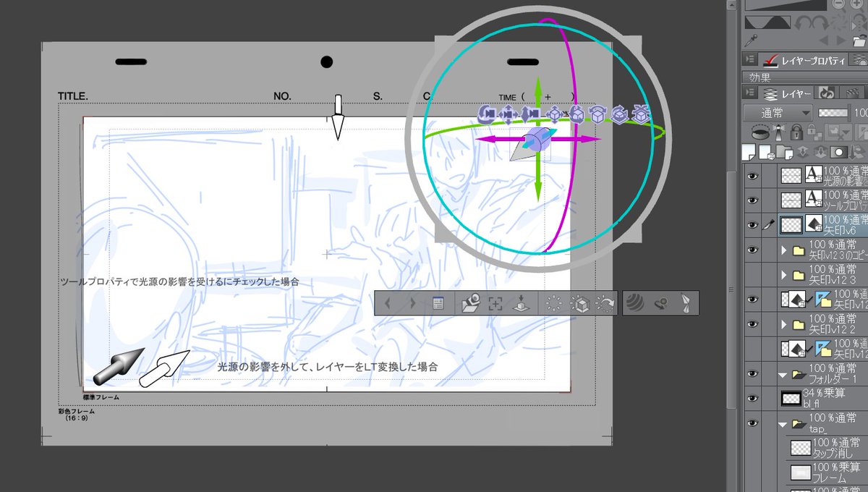Hide the tap_ folder
Image resolution: width=868 pixels, height=492 pixels.
click(x=752, y=423)
